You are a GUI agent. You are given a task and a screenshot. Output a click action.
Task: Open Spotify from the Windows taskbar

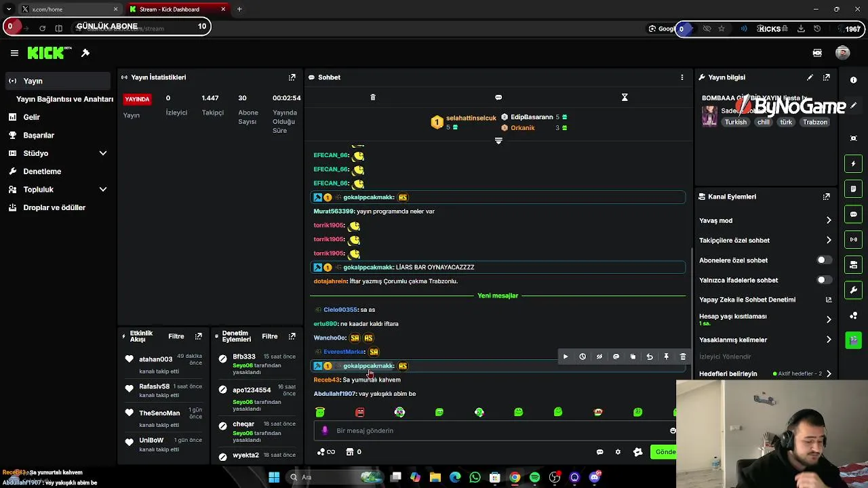535,477
